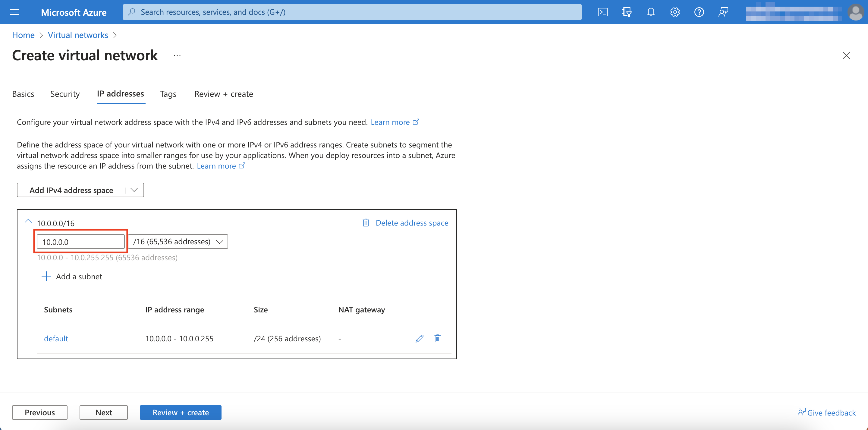This screenshot has height=430, width=868.
Task: Add a subnet using the plus icon
Action: [x=46, y=276]
